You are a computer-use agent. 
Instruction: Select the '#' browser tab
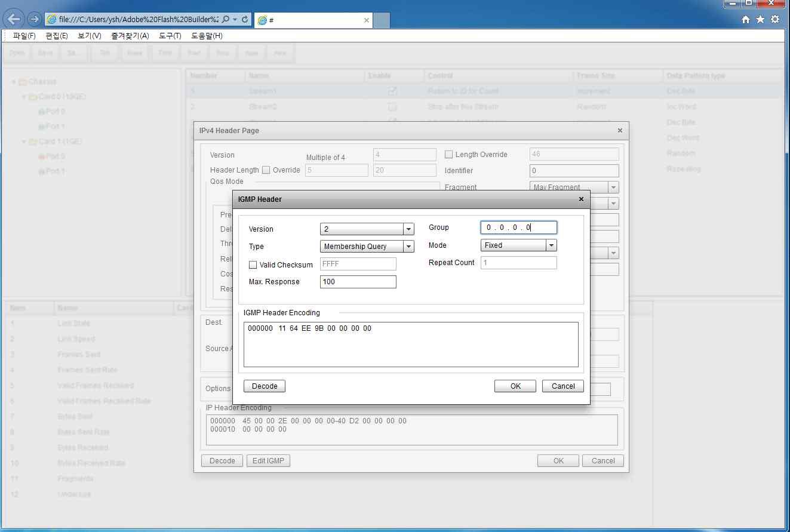pos(313,20)
